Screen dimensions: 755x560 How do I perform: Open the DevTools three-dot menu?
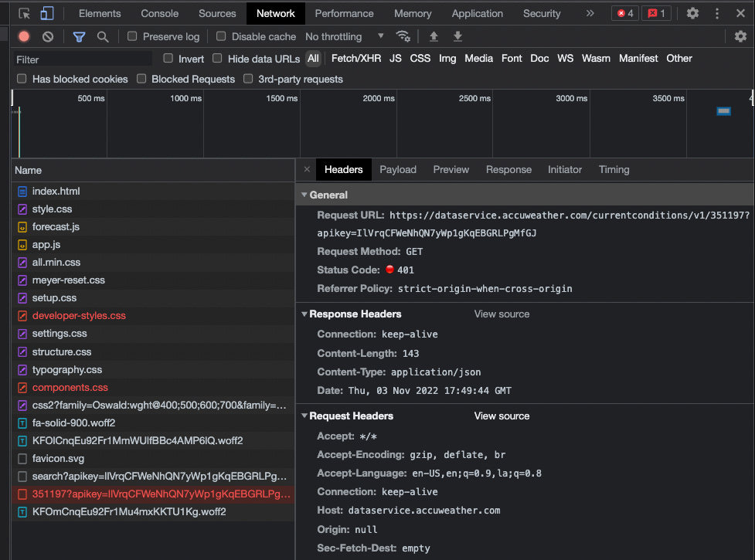pos(717,13)
